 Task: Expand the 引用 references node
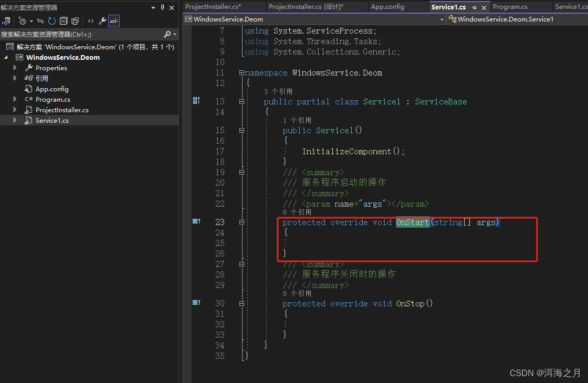pos(15,78)
